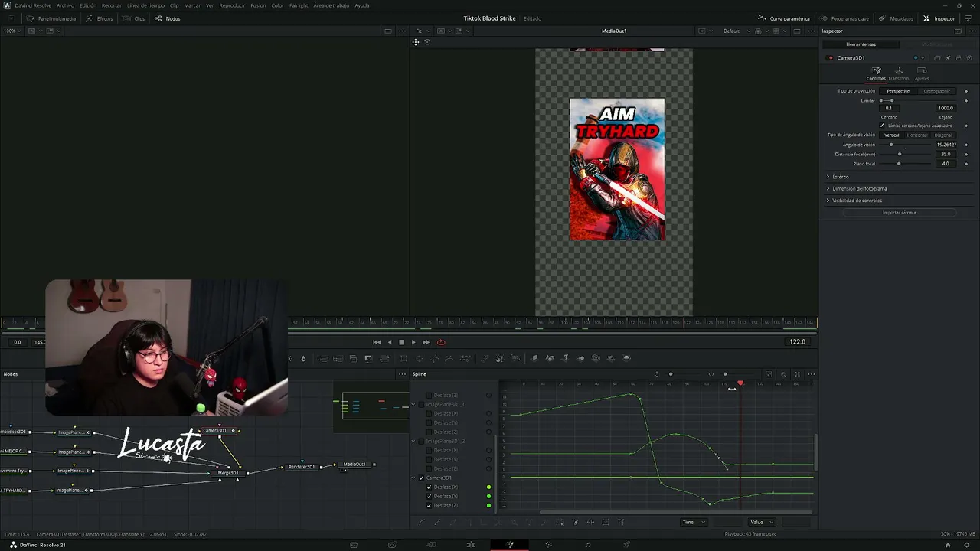Open Inspector panel options menu
The width and height of the screenshot is (980, 551).
tap(971, 31)
